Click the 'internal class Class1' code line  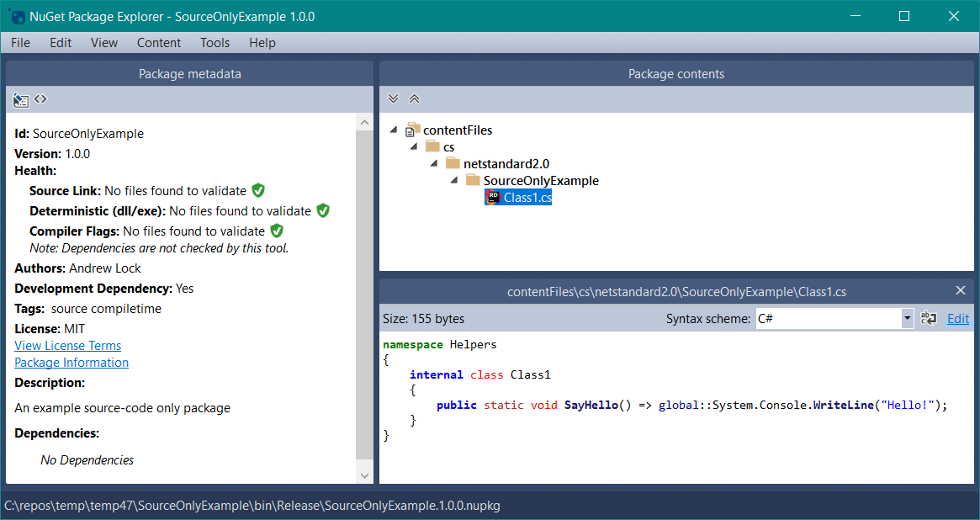480,375
